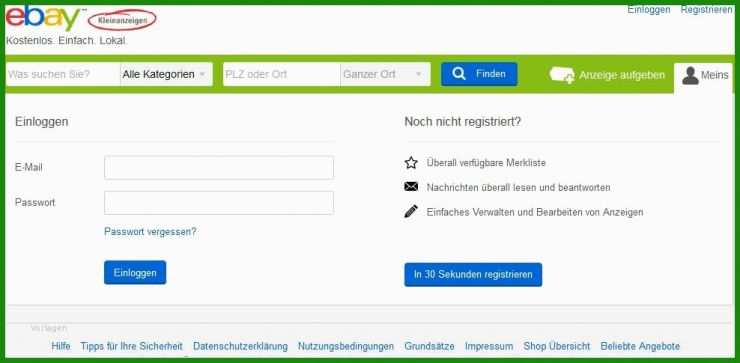740x363 pixels.
Task: Click the Finden search button
Action: [x=479, y=74]
